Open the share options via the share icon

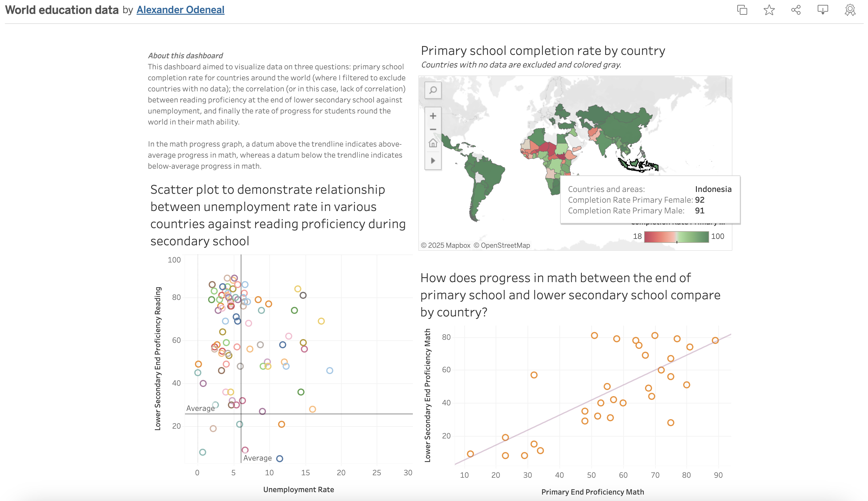(795, 10)
